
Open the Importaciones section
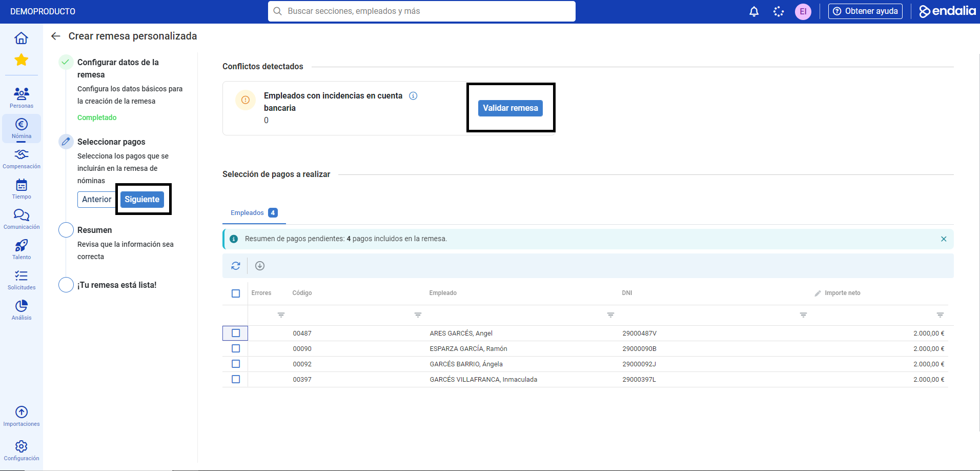tap(22, 416)
